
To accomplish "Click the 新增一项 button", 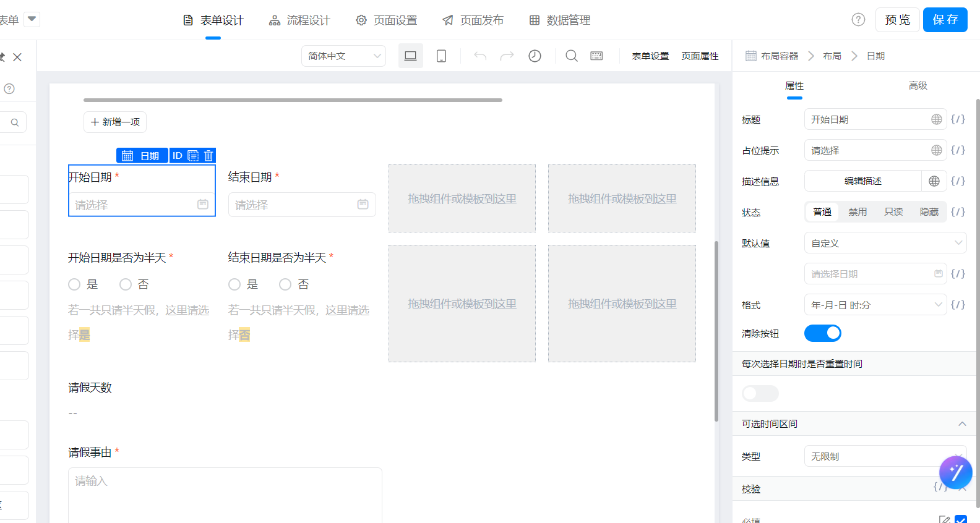I will 115,122.
